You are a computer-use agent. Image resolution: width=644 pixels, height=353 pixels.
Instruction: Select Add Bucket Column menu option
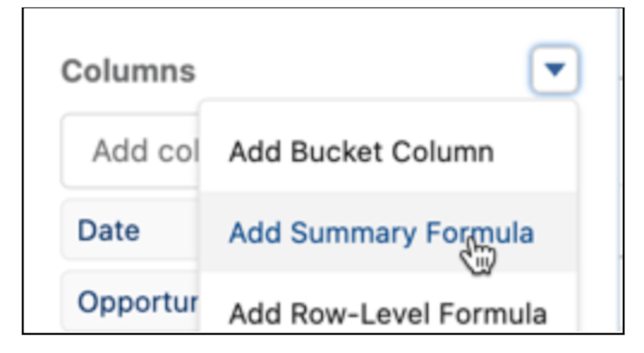(361, 152)
